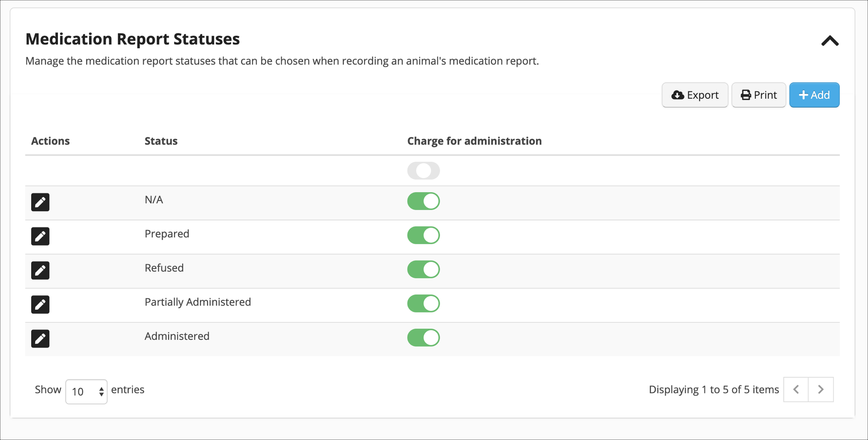This screenshot has width=868, height=440.
Task: Turn off the Administered charge toggle
Action: [x=423, y=337]
